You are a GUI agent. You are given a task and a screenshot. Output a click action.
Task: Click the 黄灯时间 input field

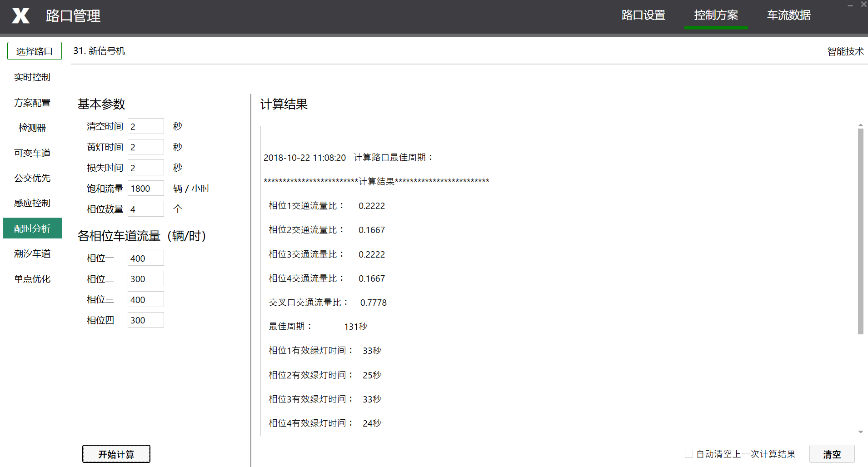click(x=146, y=147)
